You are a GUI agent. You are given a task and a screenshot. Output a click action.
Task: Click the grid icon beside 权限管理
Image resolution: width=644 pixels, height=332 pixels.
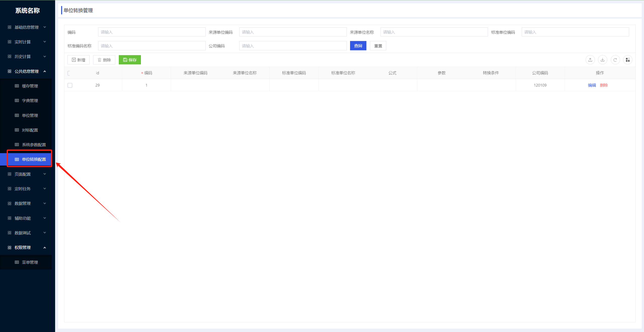tap(10, 248)
